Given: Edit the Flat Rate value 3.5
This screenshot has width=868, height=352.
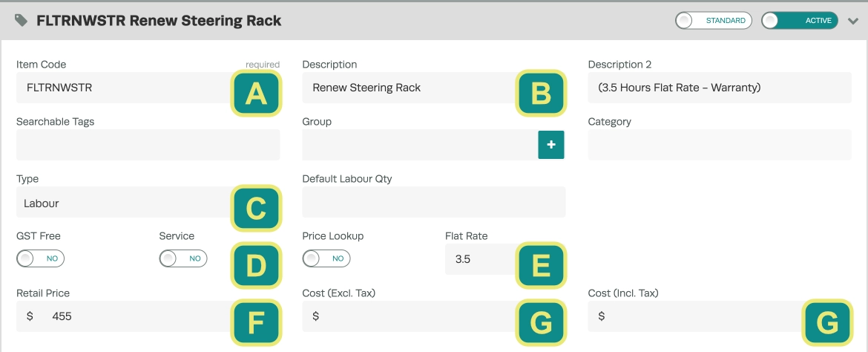Looking at the screenshot, I should click(505, 259).
